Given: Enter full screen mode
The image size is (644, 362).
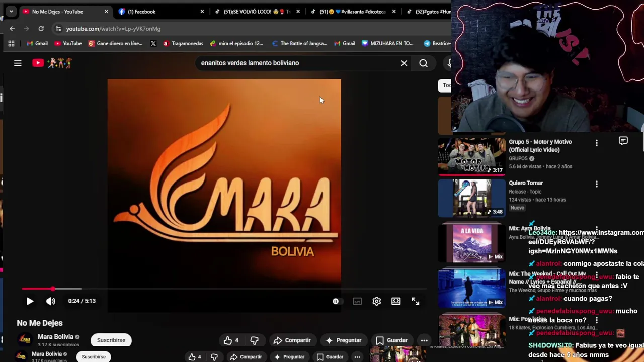Looking at the screenshot, I should 416,301.
